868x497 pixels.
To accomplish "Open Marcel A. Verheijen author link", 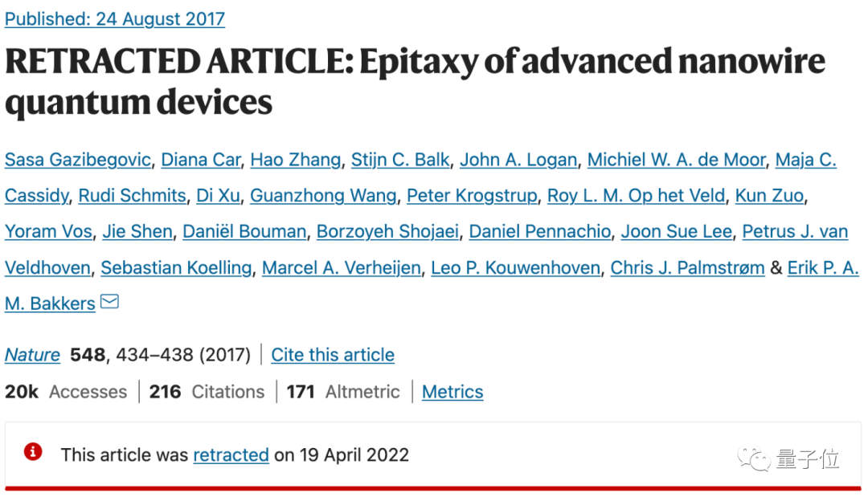I will click(x=342, y=268).
